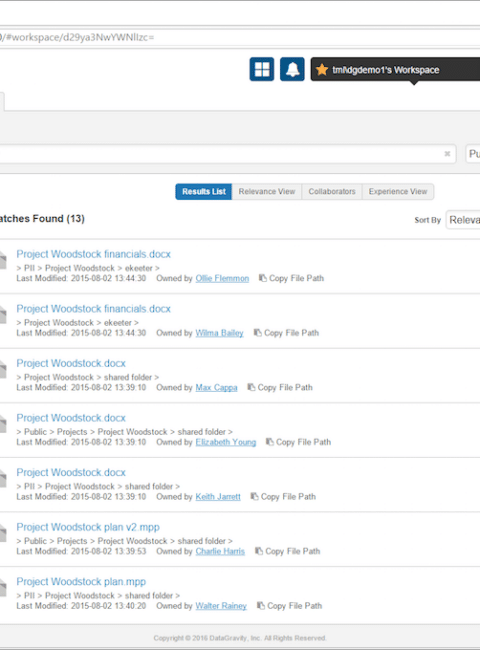Click the Matches Found (13) heading
This screenshot has height=650, width=480.
pyautogui.click(x=42, y=218)
